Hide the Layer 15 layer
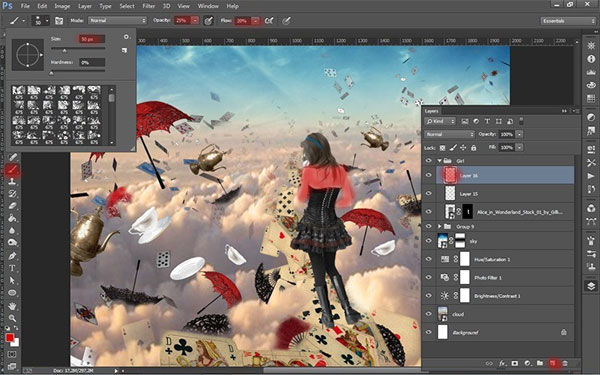 click(429, 194)
